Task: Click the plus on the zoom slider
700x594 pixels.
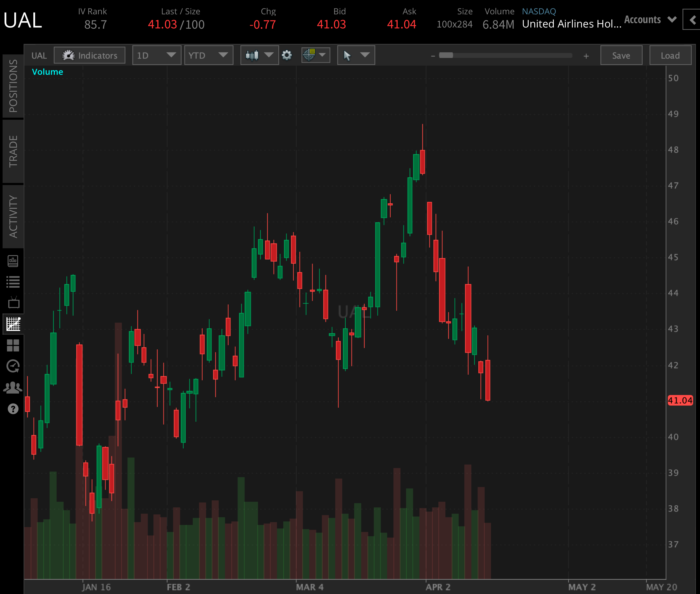Action: tap(586, 56)
